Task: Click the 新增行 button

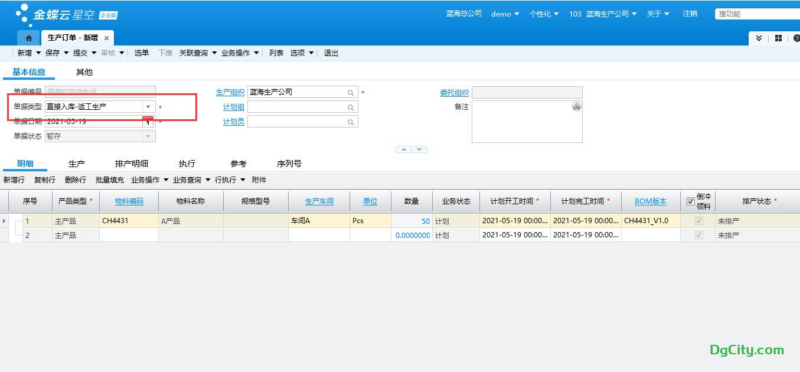Action: click(14, 180)
